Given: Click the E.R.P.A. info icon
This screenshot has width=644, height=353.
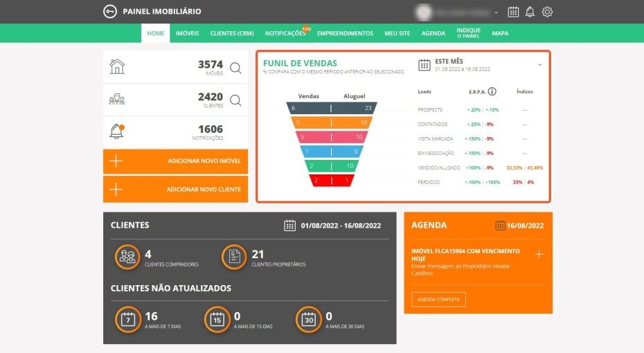Looking at the screenshot, I should 492,91.
